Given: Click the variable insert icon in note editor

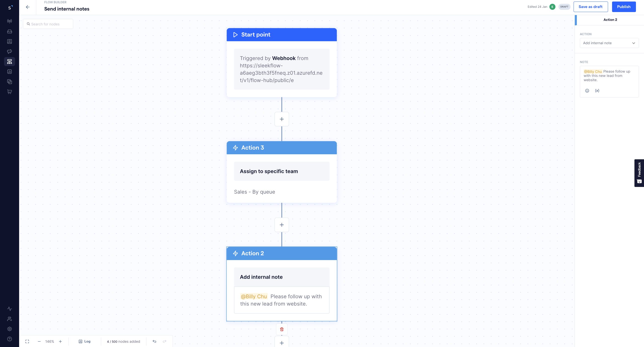Looking at the screenshot, I should [x=597, y=91].
